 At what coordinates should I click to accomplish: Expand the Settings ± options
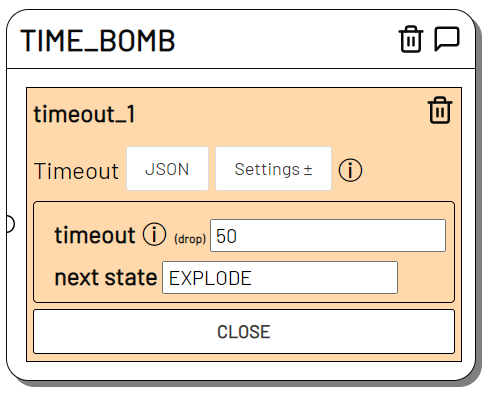pyautogui.click(x=273, y=169)
